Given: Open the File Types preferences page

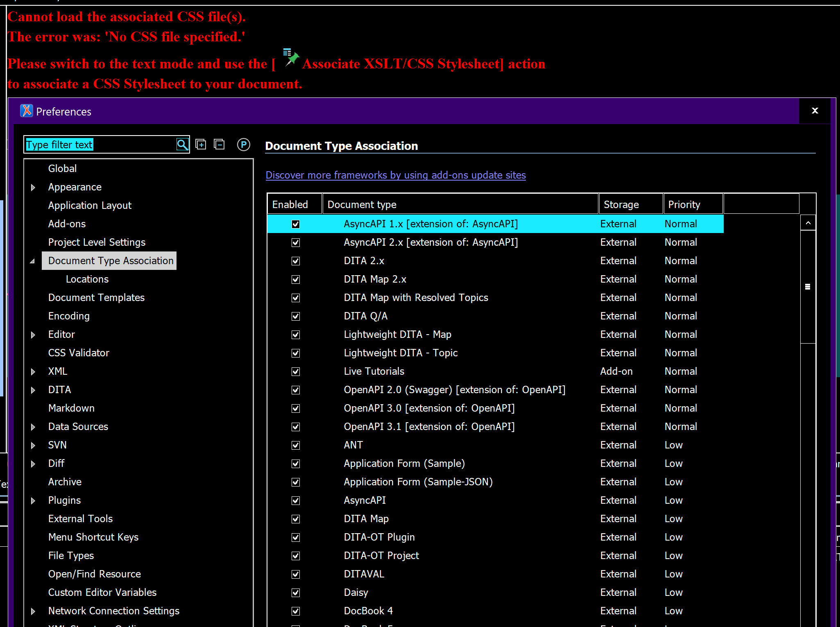Looking at the screenshot, I should click(x=71, y=556).
